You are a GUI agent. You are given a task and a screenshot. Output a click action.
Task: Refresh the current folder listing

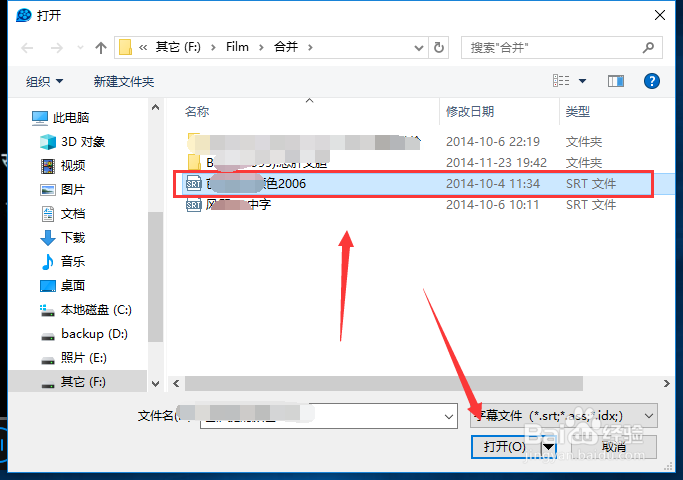tap(439, 47)
